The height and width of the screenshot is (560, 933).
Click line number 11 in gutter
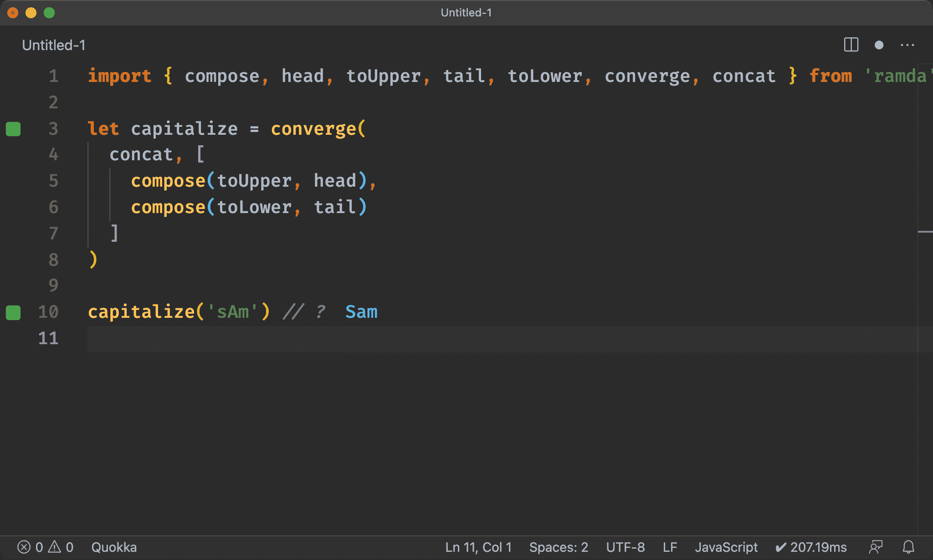click(48, 338)
